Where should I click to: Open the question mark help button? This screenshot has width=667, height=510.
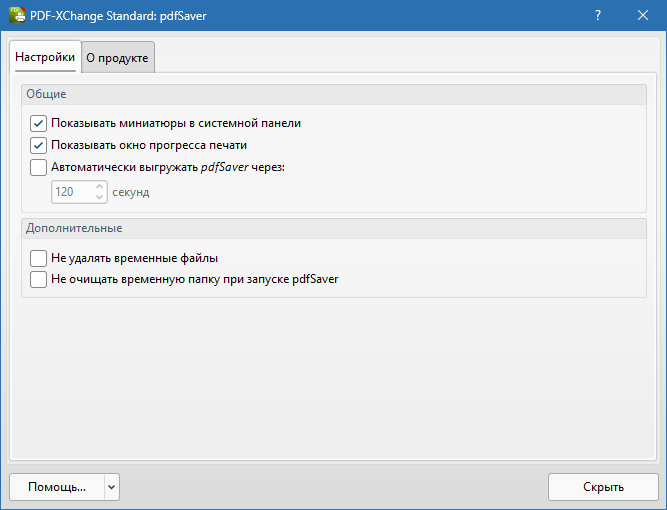tap(598, 15)
